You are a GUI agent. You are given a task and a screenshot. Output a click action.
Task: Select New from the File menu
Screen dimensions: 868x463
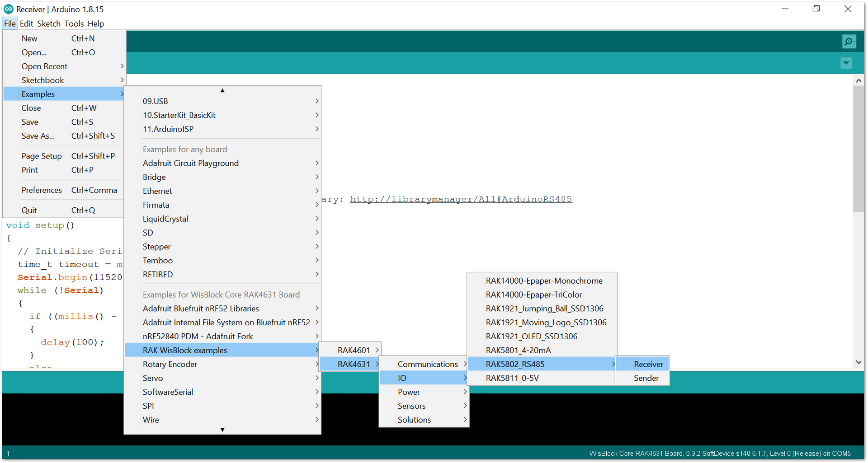(x=64, y=38)
